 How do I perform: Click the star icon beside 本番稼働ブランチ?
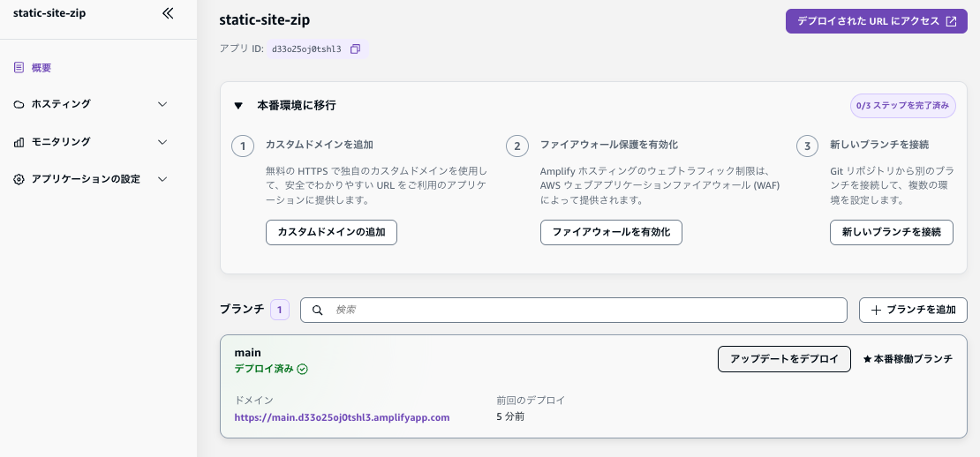point(867,359)
